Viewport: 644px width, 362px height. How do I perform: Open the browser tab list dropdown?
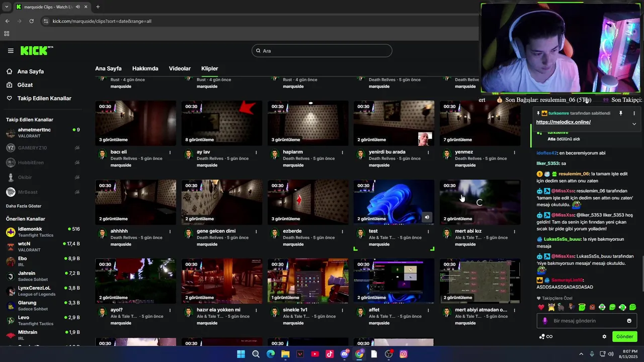7,7
